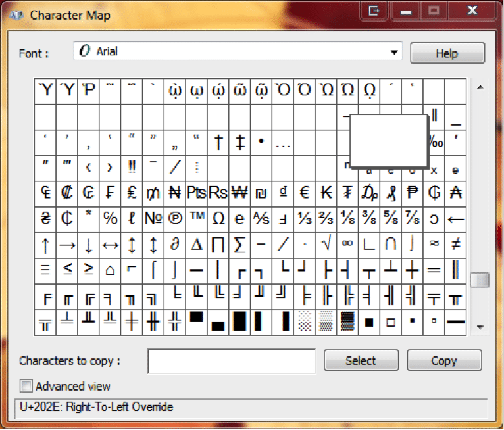Click the infinity symbol in grid
The width and height of the screenshot is (504, 430).
click(x=347, y=244)
